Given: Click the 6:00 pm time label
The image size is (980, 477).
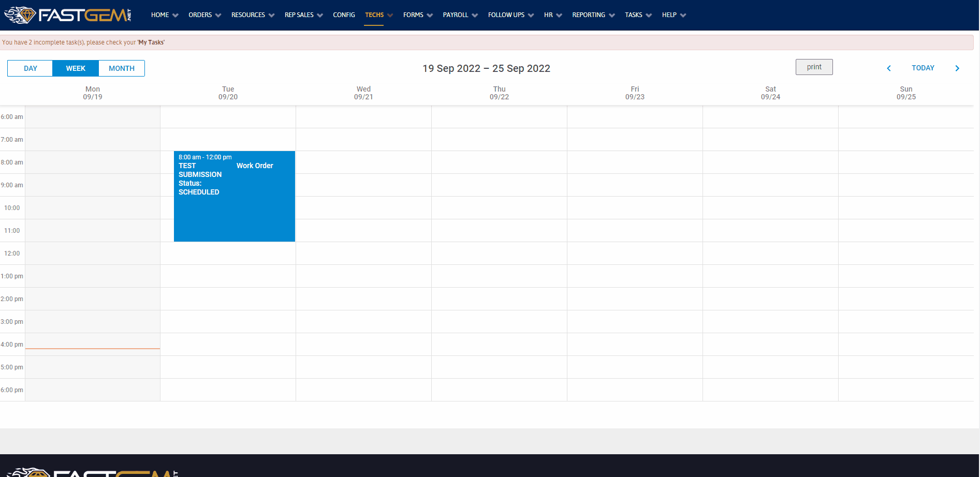Looking at the screenshot, I should coord(12,390).
